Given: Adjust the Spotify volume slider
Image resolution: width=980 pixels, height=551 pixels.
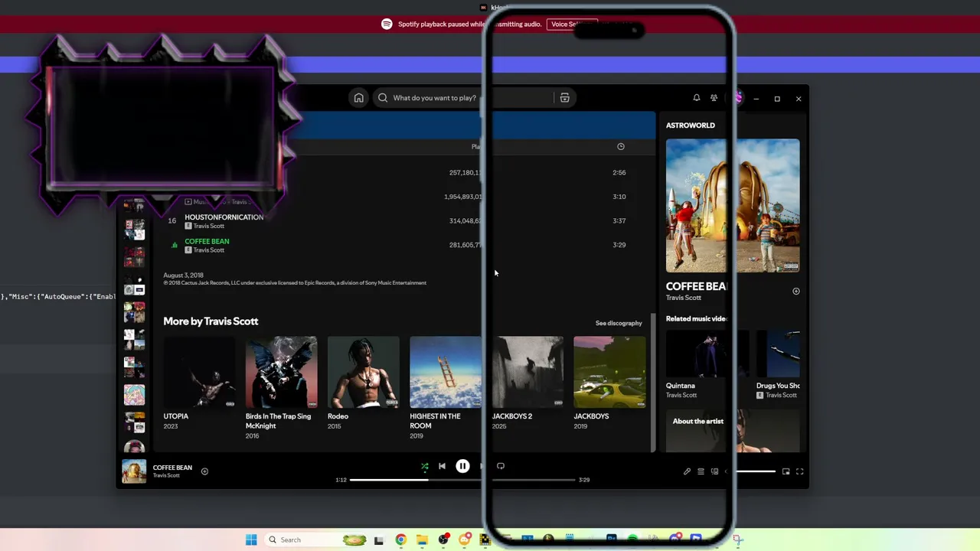Looking at the screenshot, I should tap(754, 471).
